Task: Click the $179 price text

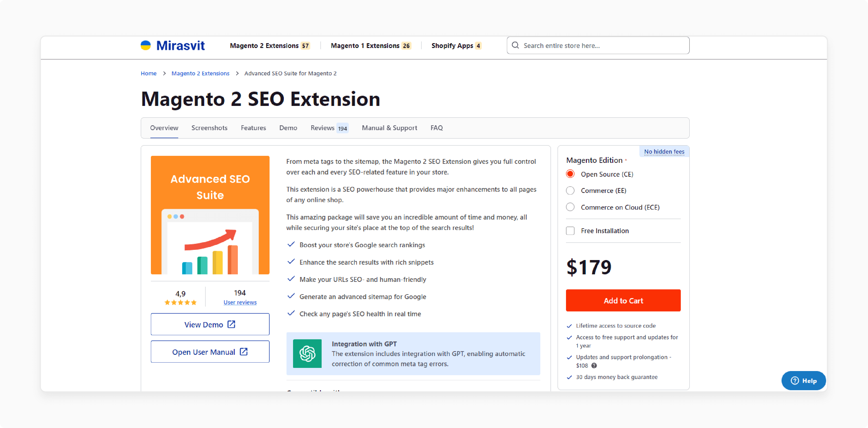Action: coord(589,267)
